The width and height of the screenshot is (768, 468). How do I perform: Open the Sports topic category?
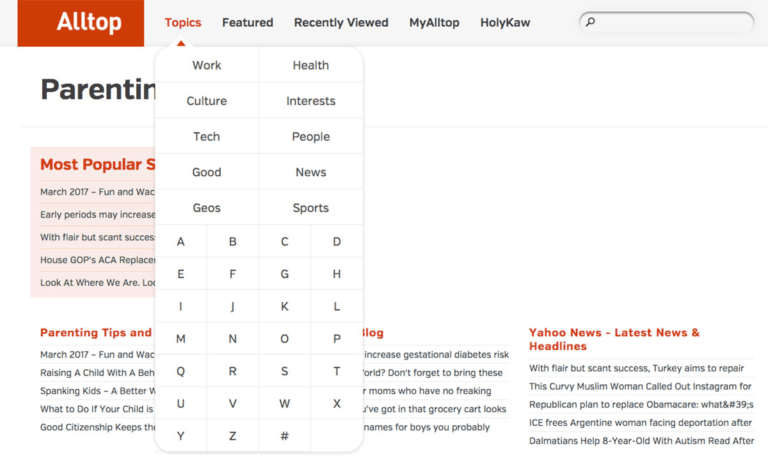tap(311, 208)
